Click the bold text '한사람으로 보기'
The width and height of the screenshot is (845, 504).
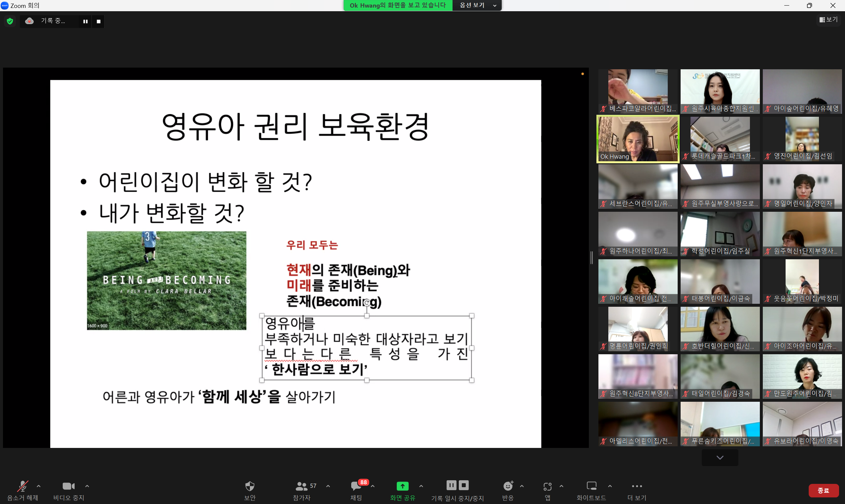tap(316, 369)
